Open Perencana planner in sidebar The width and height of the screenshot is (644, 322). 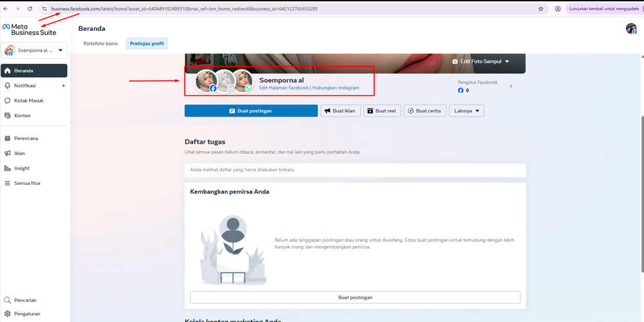[x=26, y=138]
